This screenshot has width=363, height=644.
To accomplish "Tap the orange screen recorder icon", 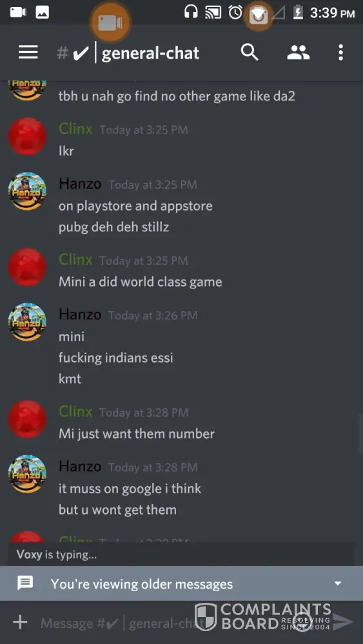I will tap(110, 22).
